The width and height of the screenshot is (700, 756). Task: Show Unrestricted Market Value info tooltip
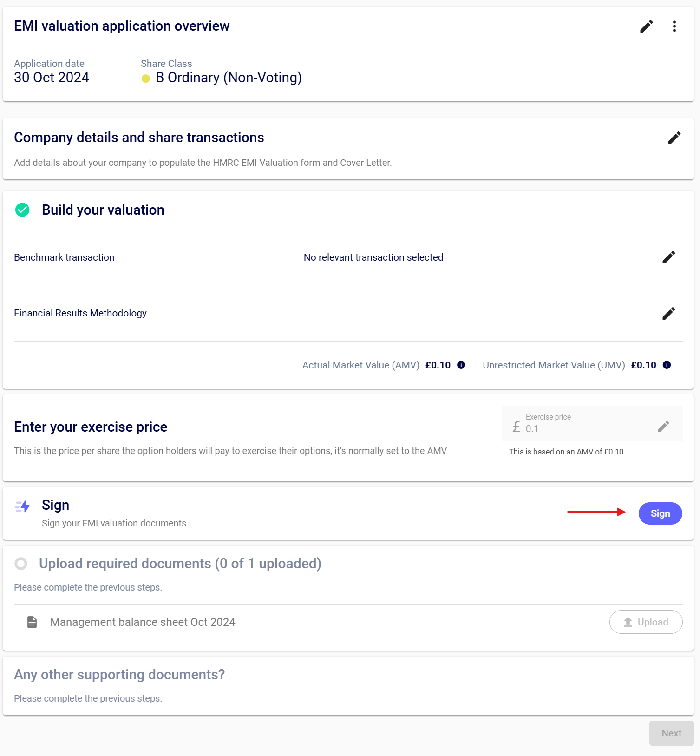(x=667, y=365)
